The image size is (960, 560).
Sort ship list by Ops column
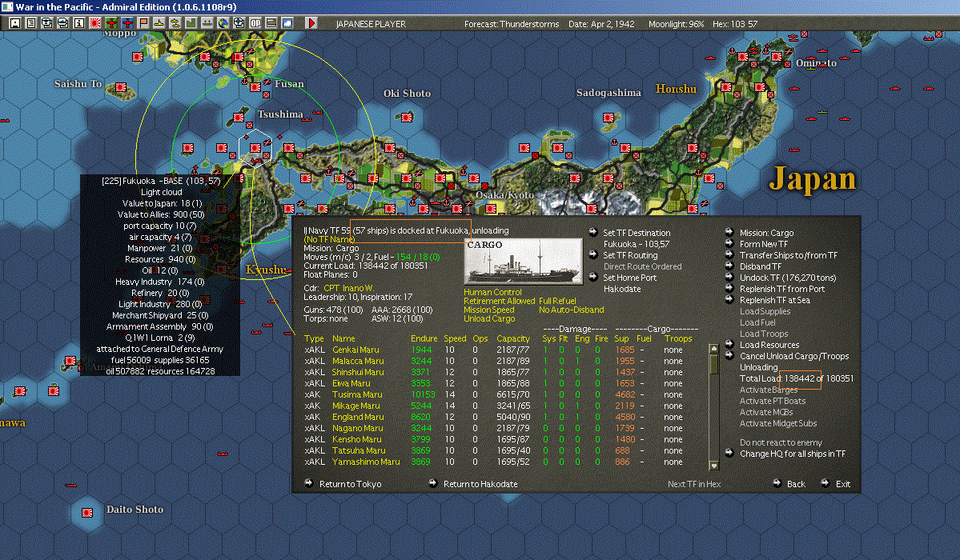(480, 338)
